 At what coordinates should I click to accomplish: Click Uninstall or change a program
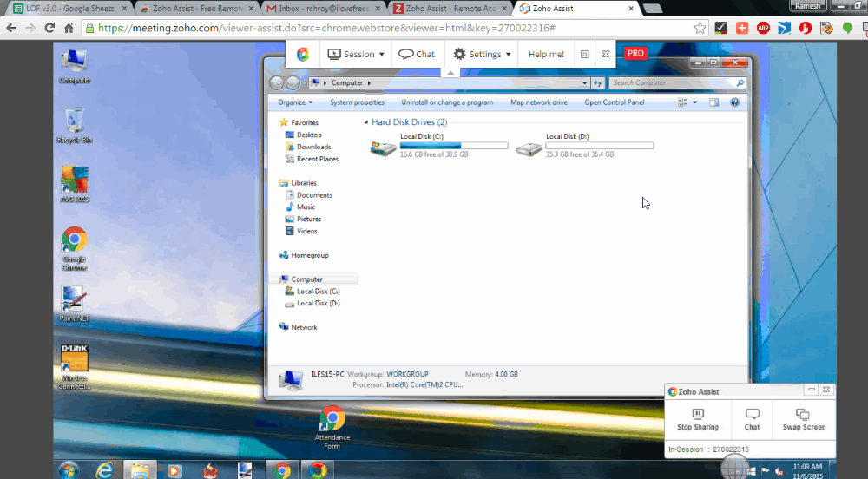tap(447, 102)
